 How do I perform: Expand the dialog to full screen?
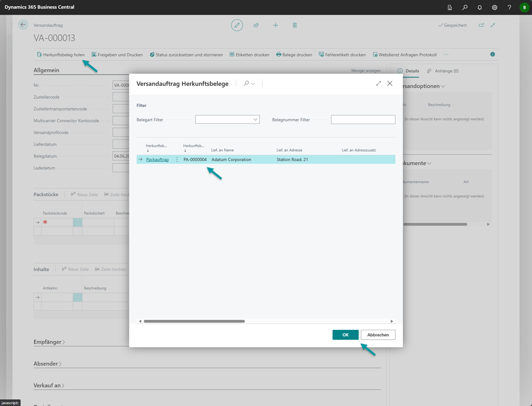click(379, 83)
